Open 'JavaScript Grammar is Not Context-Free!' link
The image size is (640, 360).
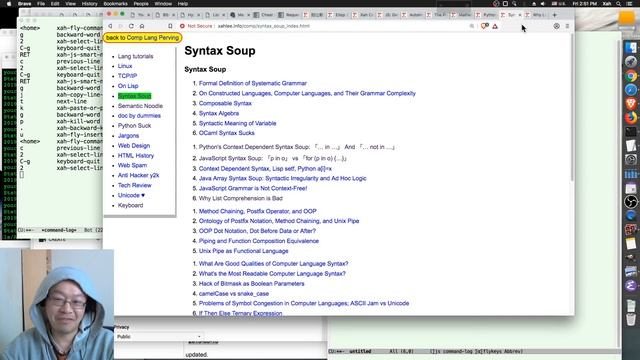[x=253, y=189]
